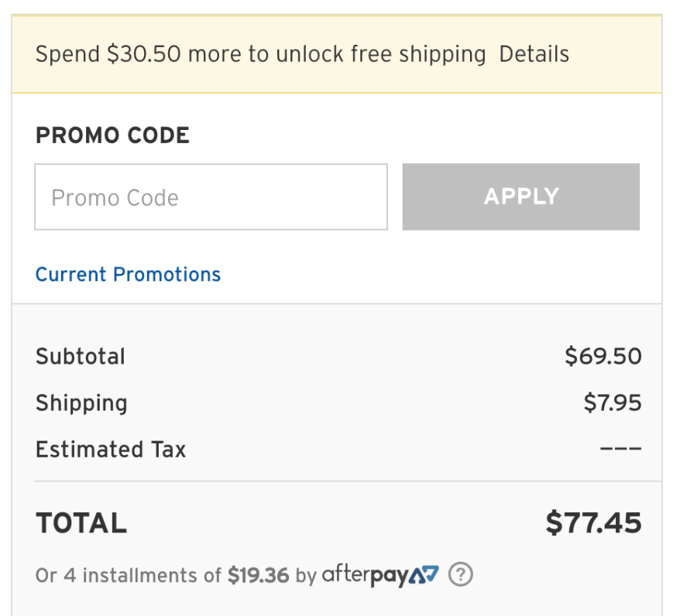Click the afterpay wordmark text

coord(365,576)
